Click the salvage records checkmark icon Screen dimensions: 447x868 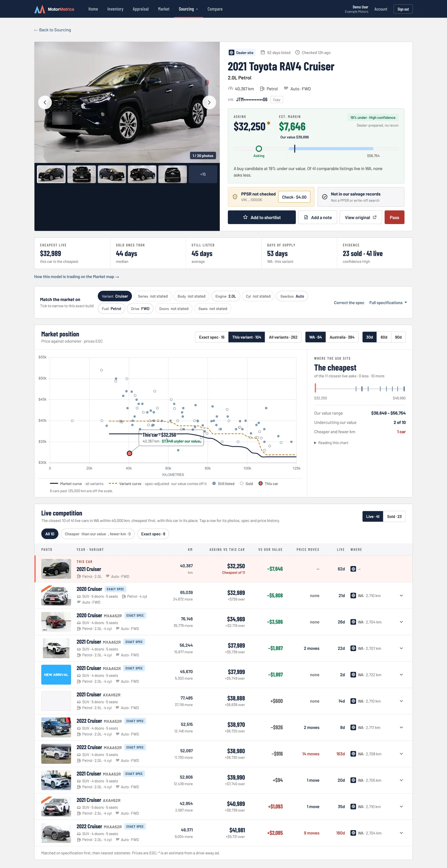pyautogui.click(x=325, y=197)
